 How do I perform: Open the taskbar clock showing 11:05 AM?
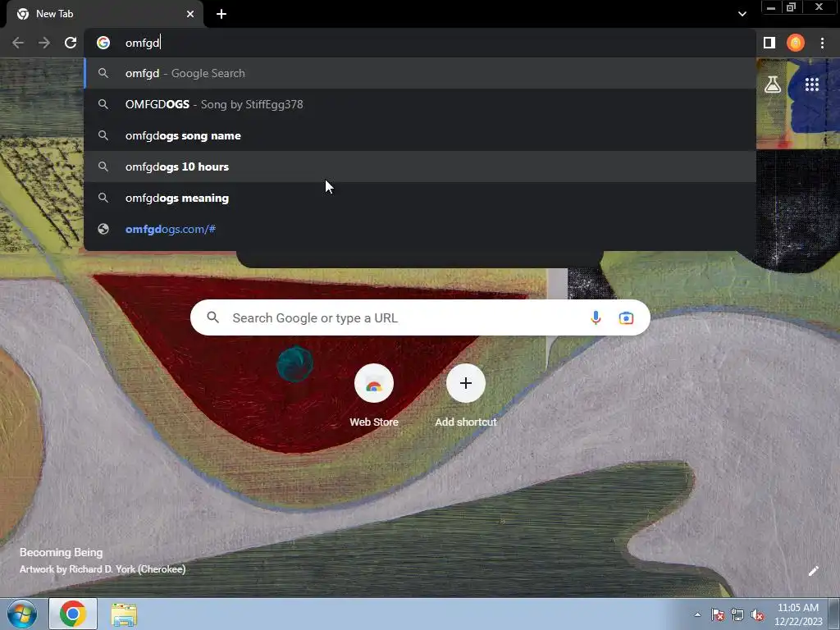(798, 614)
